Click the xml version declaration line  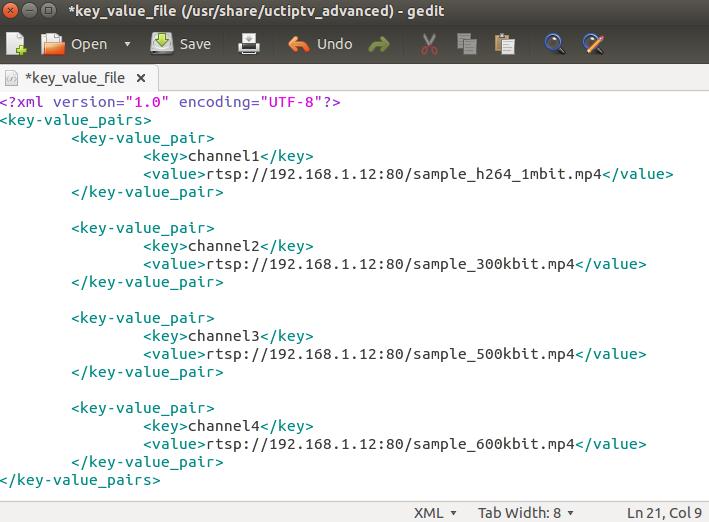click(170, 102)
